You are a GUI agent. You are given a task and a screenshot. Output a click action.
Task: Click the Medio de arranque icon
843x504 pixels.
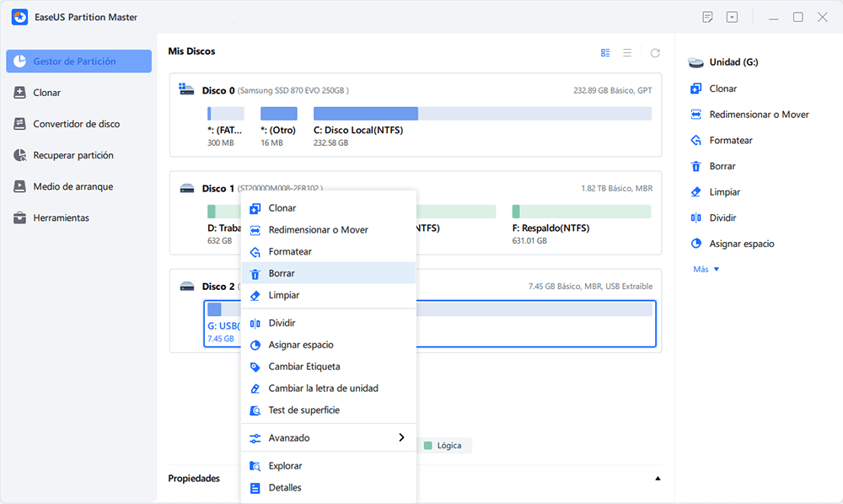pos(20,186)
